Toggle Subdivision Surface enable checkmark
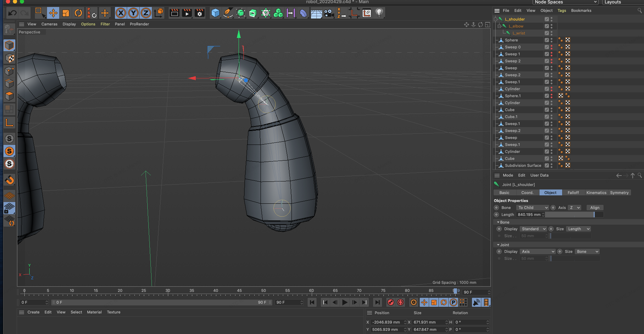 pyautogui.click(x=547, y=165)
